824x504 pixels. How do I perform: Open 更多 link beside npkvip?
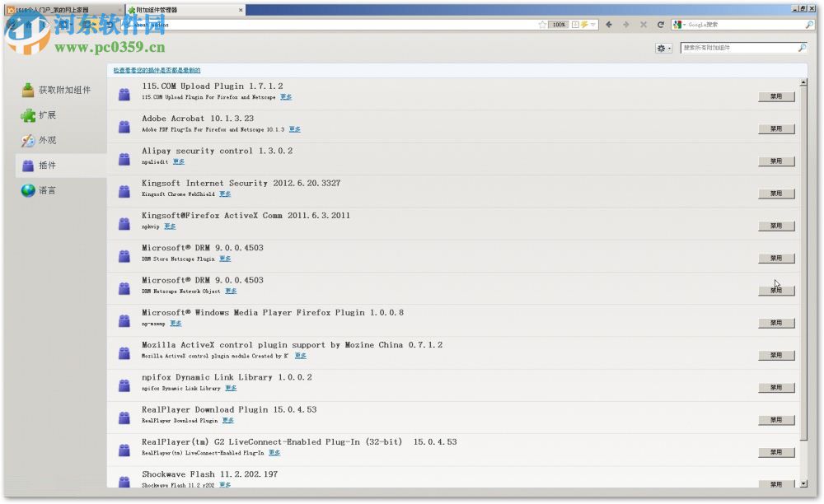coord(170,226)
